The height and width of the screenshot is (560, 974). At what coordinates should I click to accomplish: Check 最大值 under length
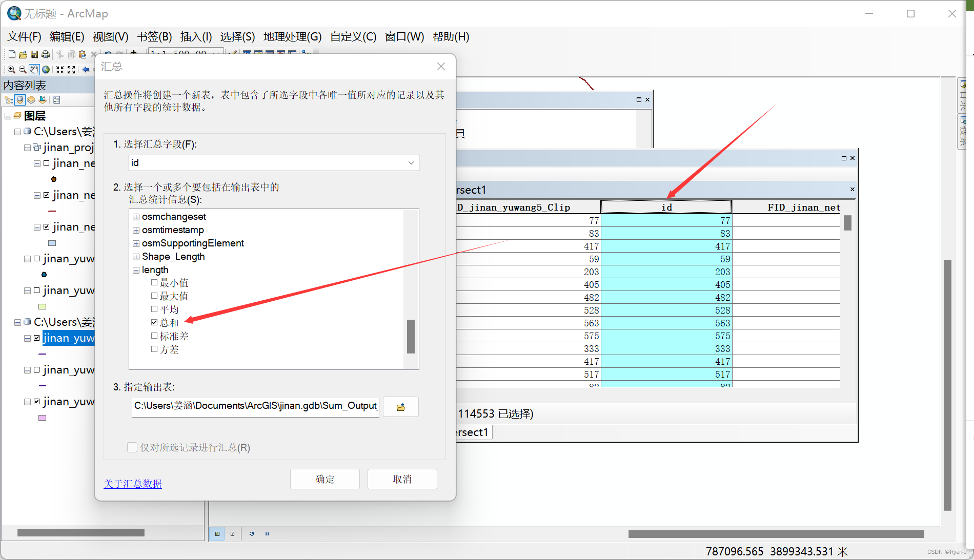(x=154, y=296)
